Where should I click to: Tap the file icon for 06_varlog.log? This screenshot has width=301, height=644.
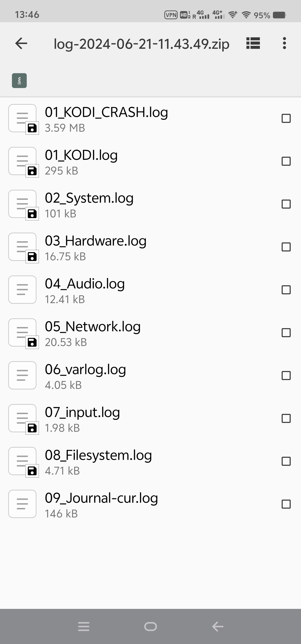22,375
